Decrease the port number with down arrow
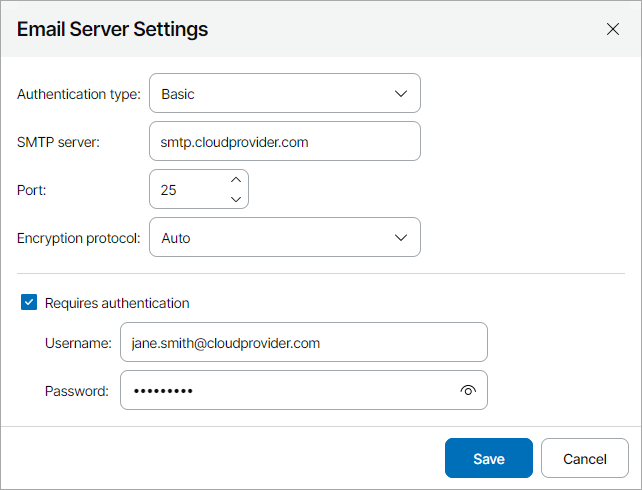 236,199
